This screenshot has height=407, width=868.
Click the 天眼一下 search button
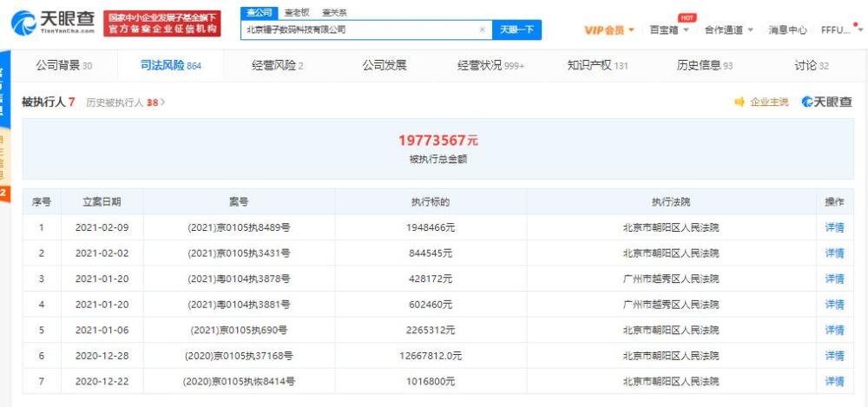[516, 30]
